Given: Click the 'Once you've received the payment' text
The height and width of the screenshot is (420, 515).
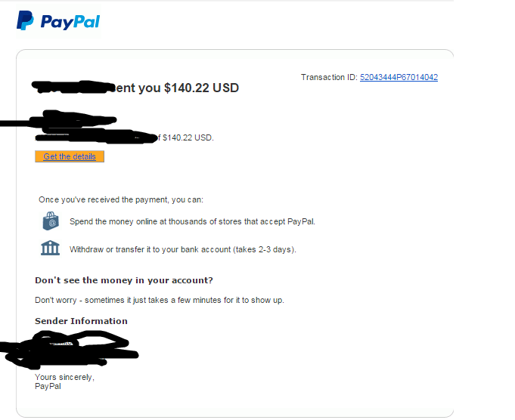Looking at the screenshot, I should 121,200.
